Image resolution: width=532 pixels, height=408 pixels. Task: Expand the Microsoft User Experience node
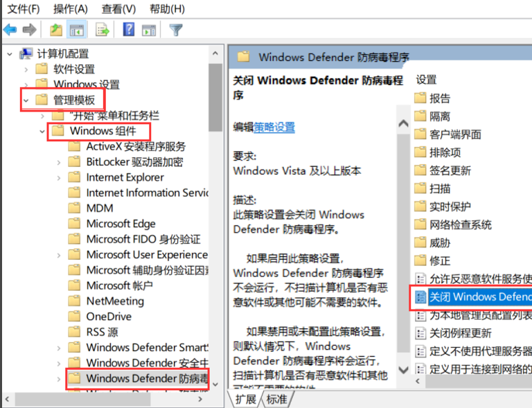59,255
